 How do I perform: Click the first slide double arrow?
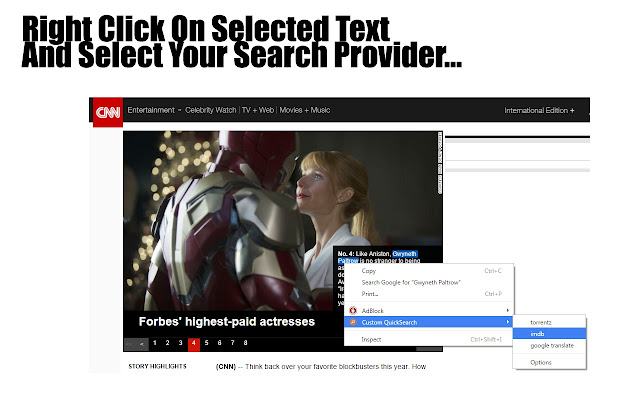(x=130, y=344)
